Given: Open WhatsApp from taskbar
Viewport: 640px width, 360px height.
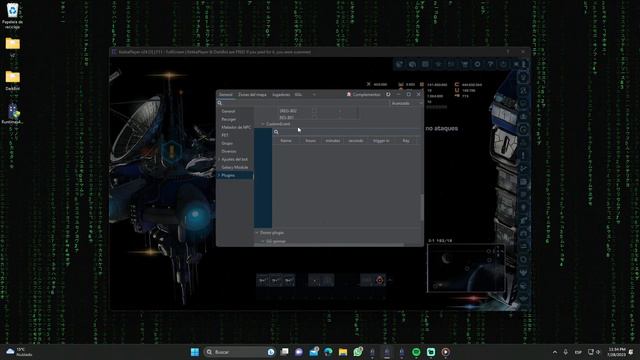Looking at the screenshot, I should (x=358, y=352).
